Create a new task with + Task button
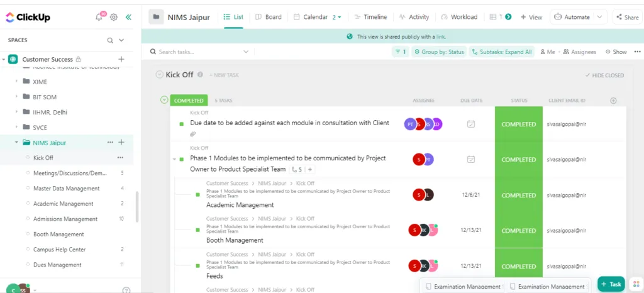 (611, 284)
